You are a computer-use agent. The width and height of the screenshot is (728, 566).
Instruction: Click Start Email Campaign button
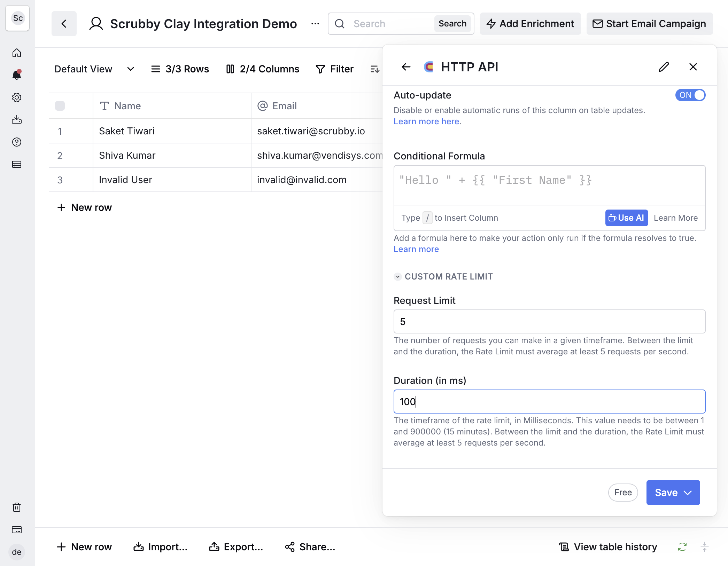pos(650,24)
